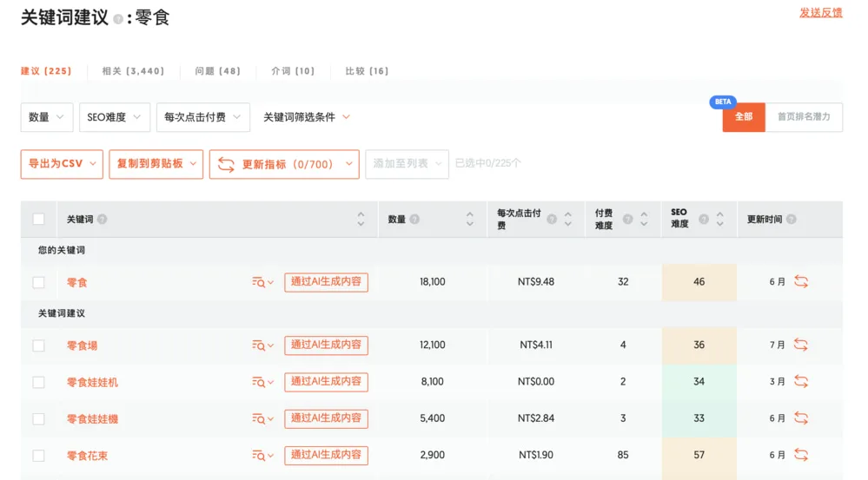Click search volume value 18,100
This screenshot has width=868, height=480.
(433, 282)
